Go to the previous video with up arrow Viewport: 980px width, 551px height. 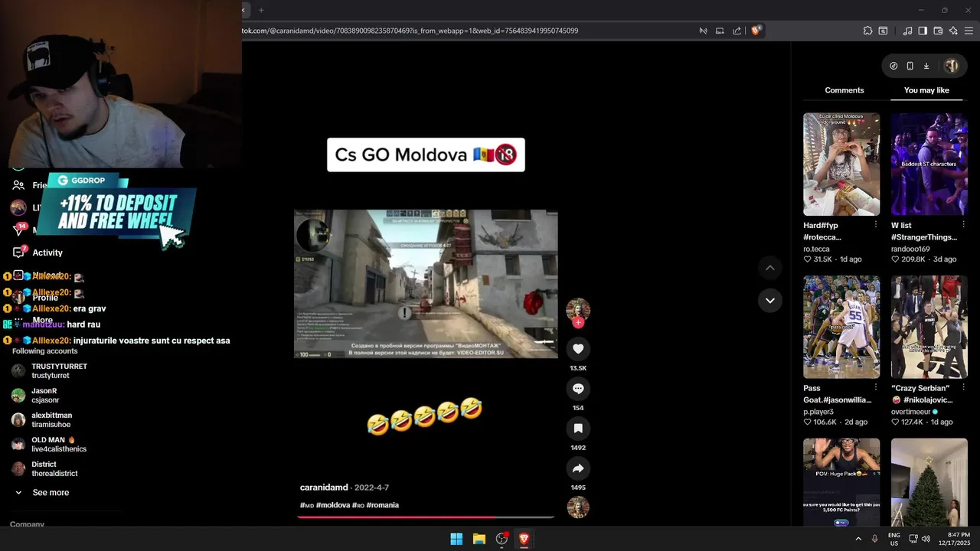pos(769,268)
